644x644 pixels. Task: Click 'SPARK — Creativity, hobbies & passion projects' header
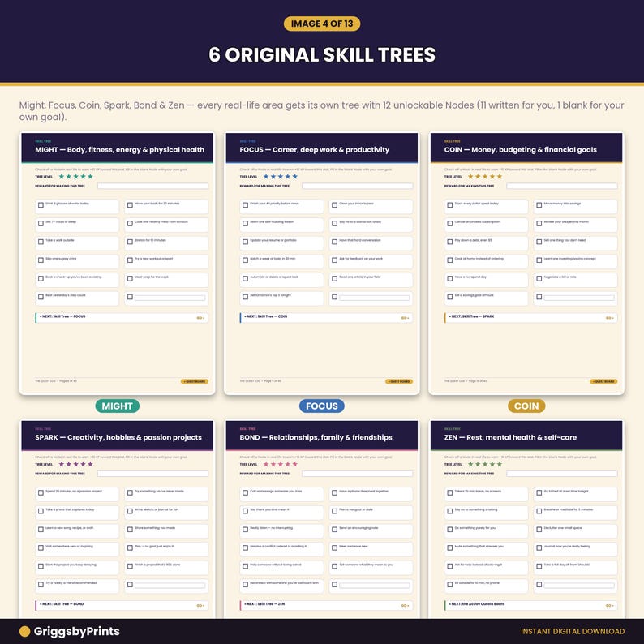pyautogui.click(x=118, y=437)
